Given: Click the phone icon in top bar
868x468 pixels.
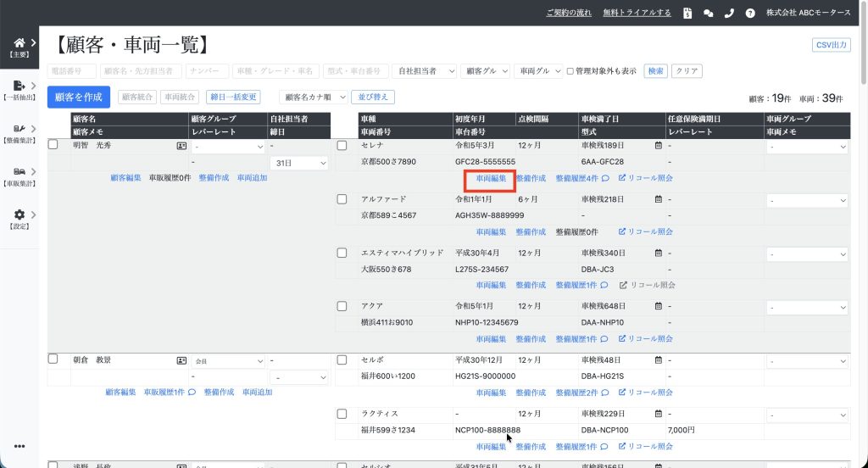Looking at the screenshot, I should 729,13.
